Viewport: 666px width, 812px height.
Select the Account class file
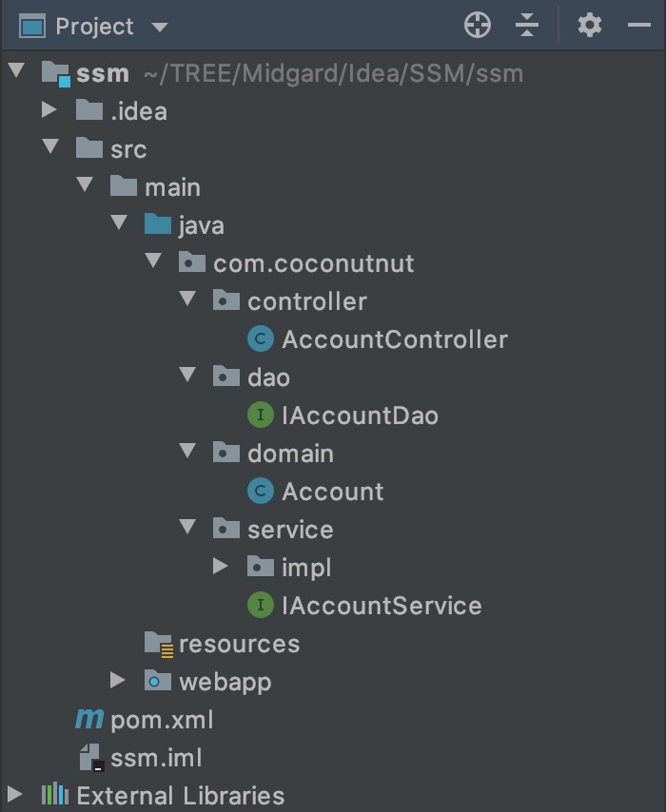(x=332, y=492)
